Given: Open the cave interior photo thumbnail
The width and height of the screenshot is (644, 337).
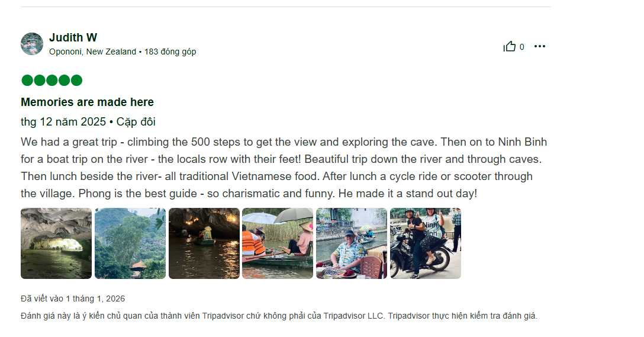Looking at the screenshot, I should coord(56,243).
